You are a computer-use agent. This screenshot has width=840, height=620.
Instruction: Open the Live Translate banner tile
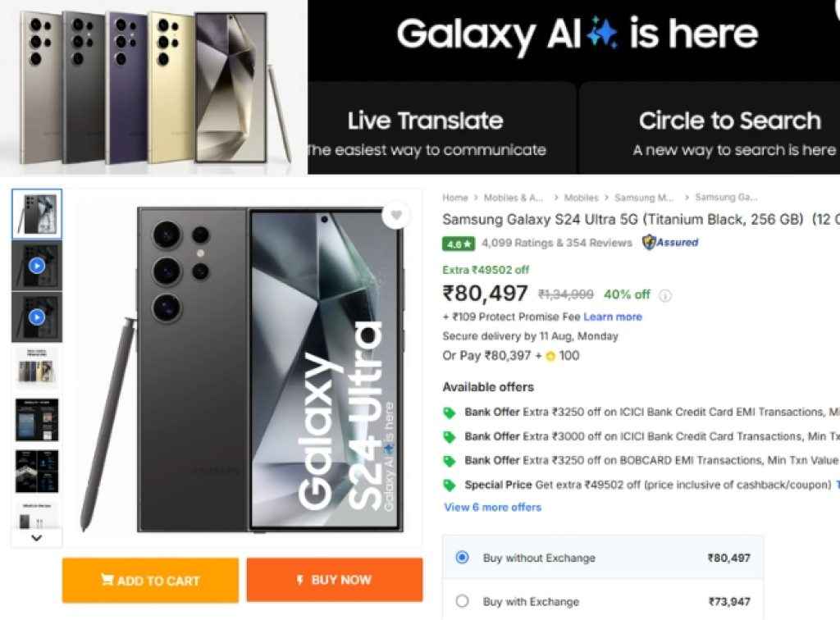point(426,131)
